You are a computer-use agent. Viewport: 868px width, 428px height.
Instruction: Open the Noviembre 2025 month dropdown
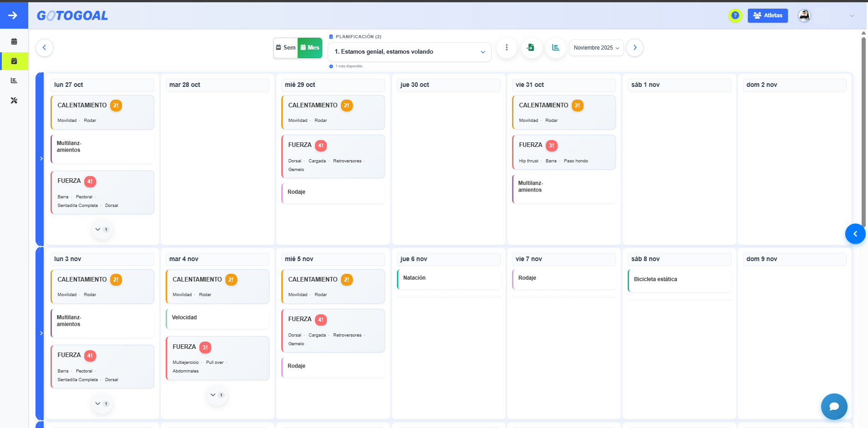(596, 48)
